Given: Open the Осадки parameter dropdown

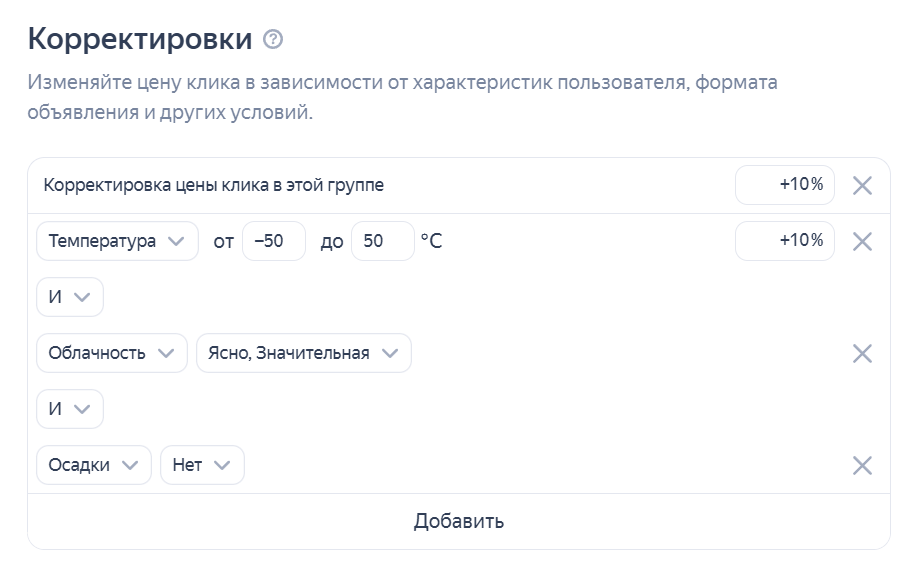Looking at the screenshot, I should (x=94, y=465).
